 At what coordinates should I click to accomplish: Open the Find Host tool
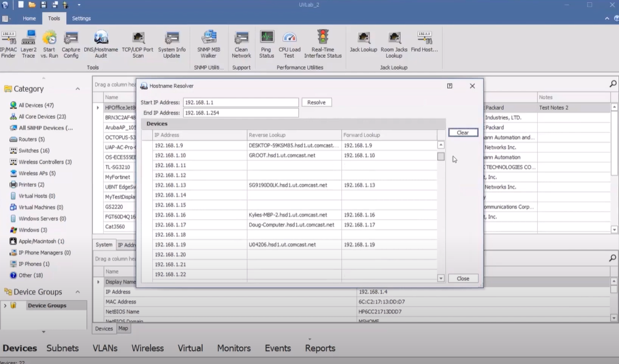[x=424, y=42]
